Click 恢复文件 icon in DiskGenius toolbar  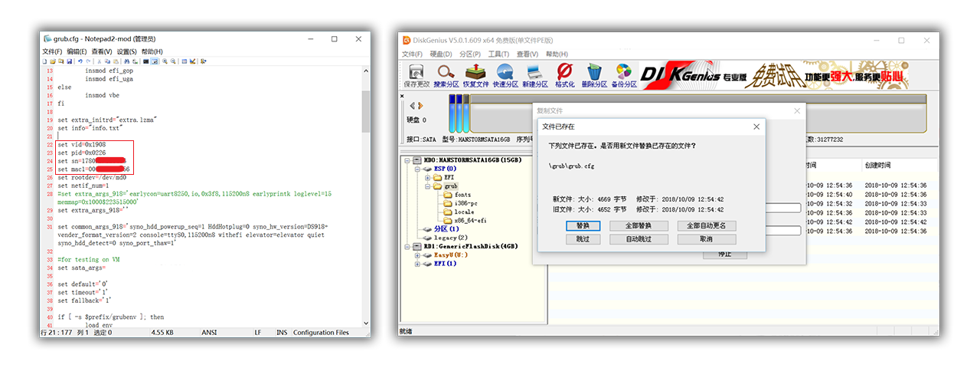475,75
